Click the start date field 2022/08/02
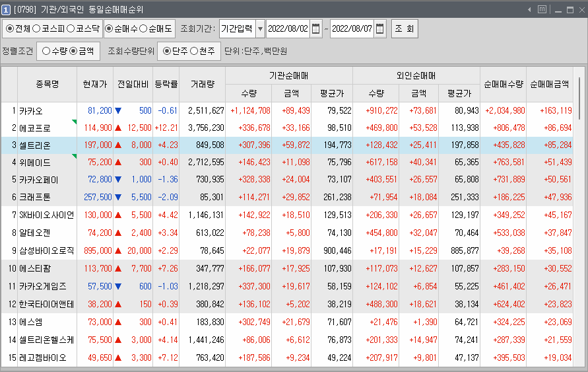This screenshot has width=588, height=372. [288, 29]
